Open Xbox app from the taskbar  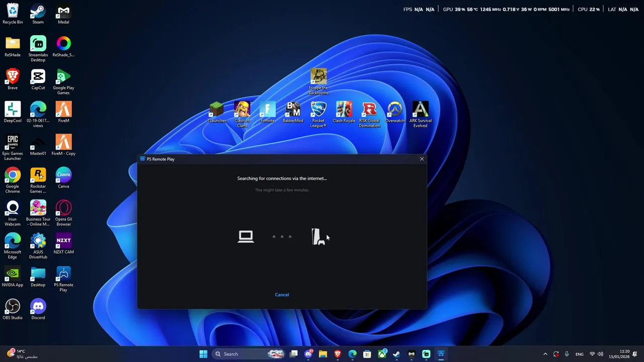point(382,354)
